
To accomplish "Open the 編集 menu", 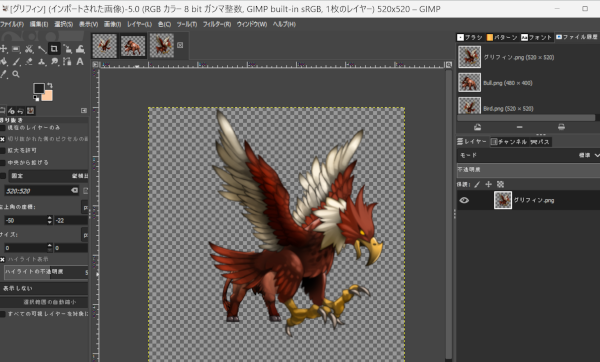I will [39, 24].
